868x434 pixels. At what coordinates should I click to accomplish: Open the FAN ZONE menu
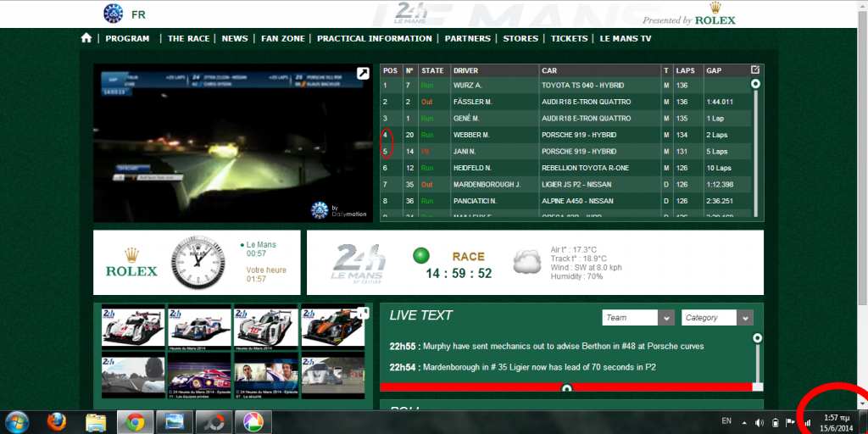[283, 39]
